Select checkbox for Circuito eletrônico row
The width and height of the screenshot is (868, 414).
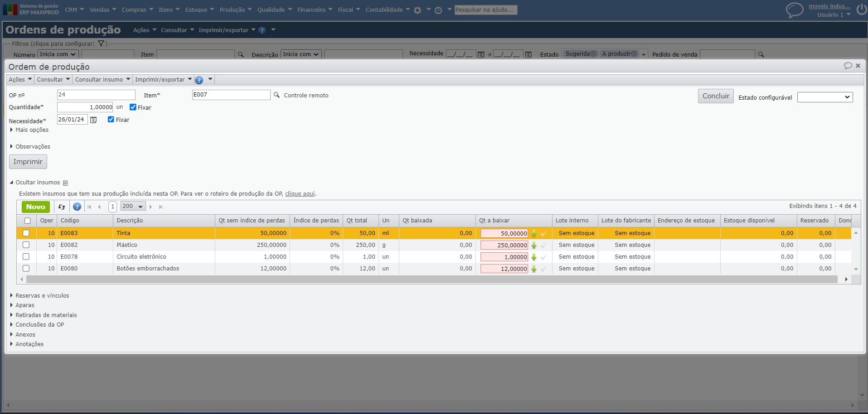26,256
